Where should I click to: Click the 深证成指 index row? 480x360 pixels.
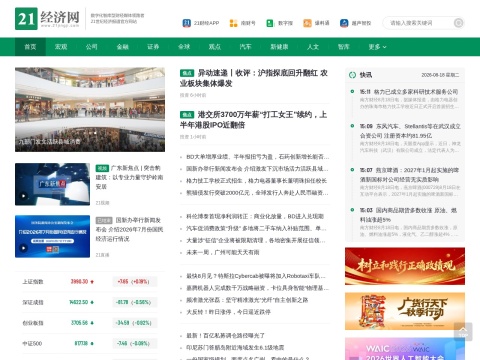pos(90,302)
